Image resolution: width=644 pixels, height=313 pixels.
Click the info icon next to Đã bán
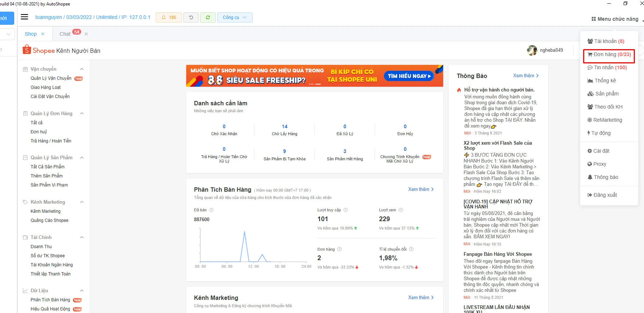(211, 210)
